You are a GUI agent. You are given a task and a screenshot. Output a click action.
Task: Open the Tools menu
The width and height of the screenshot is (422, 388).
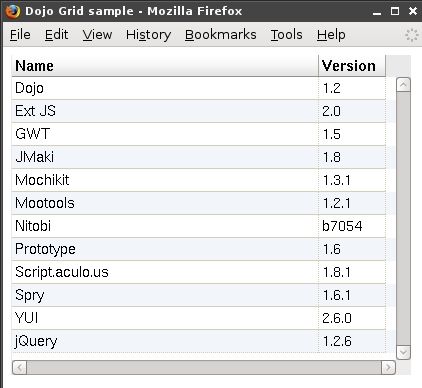click(286, 35)
